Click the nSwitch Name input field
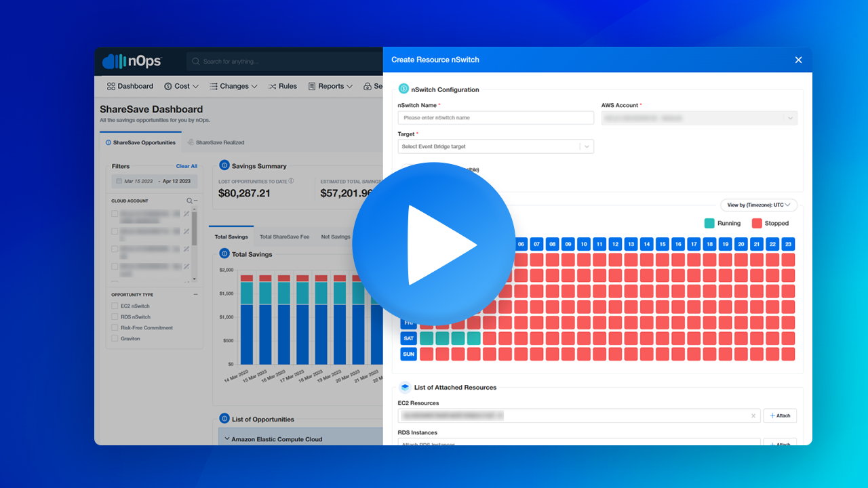Image resolution: width=868 pixels, height=488 pixels. [496, 117]
